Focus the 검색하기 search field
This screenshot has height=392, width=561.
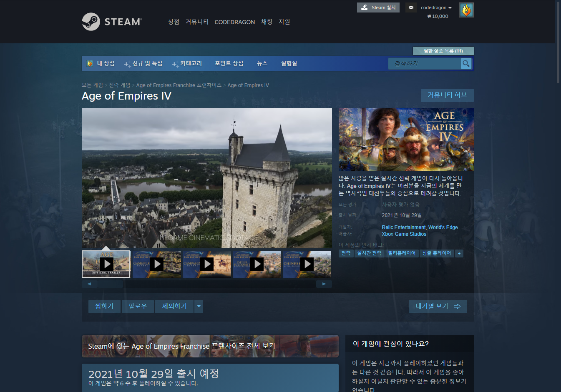click(x=425, y=63)
